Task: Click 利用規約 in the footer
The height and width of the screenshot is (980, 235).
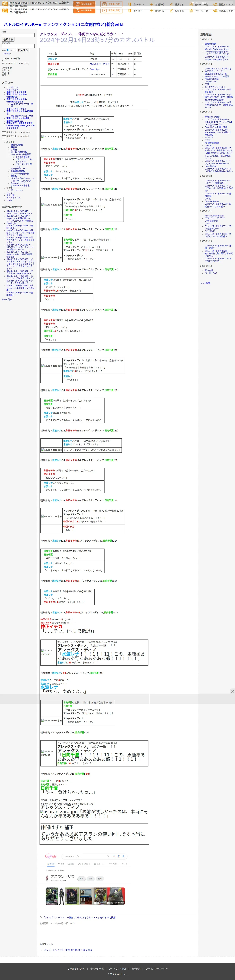Action: [136, 969]
